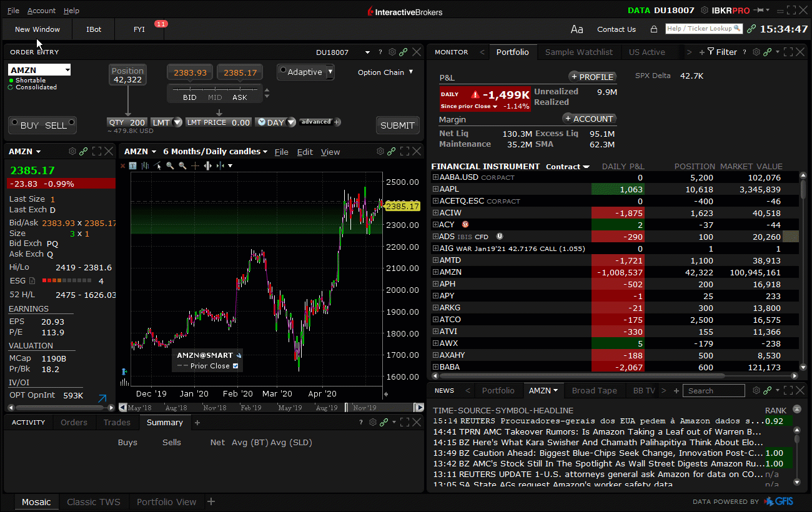The image size is (812, 512).
Task: Select the trendline pointer tool in chart toolbar
Action: point(157,165)
